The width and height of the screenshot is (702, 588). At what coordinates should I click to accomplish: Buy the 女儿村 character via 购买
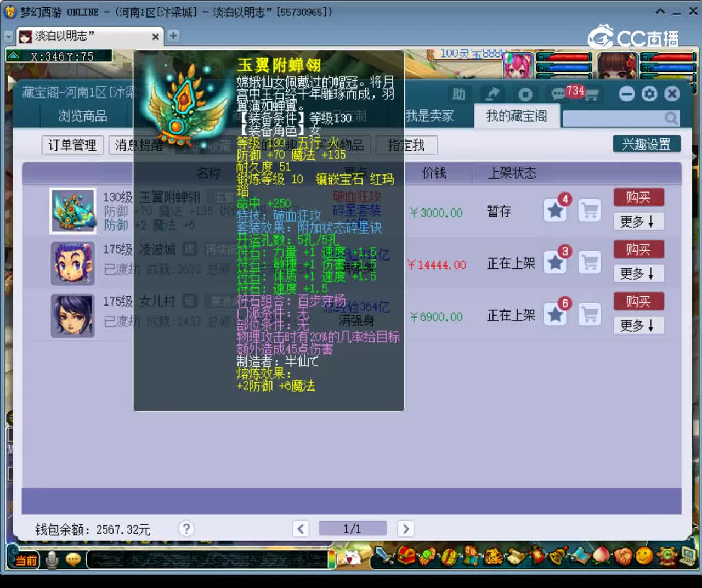click(x=638, y=301)
